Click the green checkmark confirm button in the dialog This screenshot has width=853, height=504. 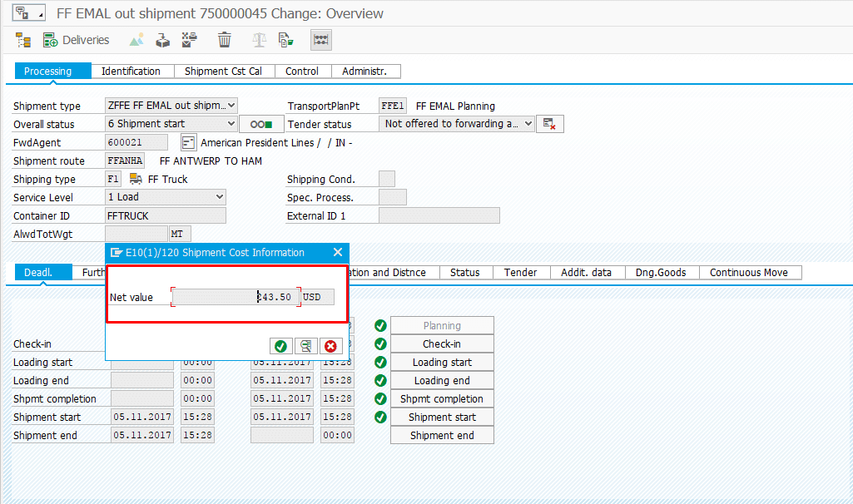point(280,346)
